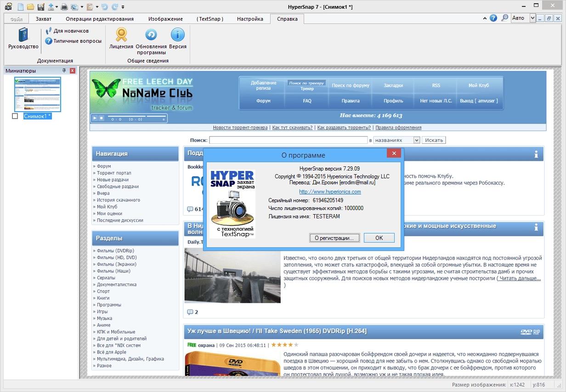The height and width of the screenshot is (392, 566).
Task: Click the window capture icon in quick toolbar
Action: tap(74, 7)
